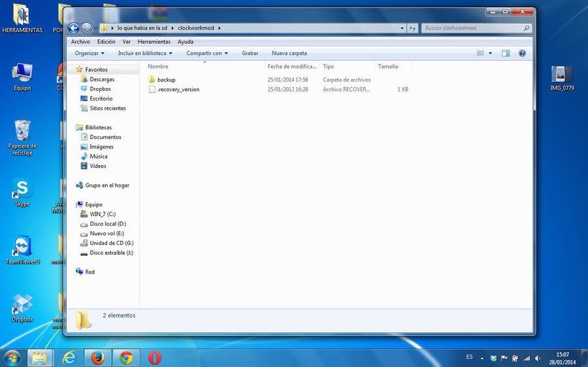This screenshot has width=588, height=367.
Task: Select 'Grupo en el hogar'
Action: click(x=107, y=185)
